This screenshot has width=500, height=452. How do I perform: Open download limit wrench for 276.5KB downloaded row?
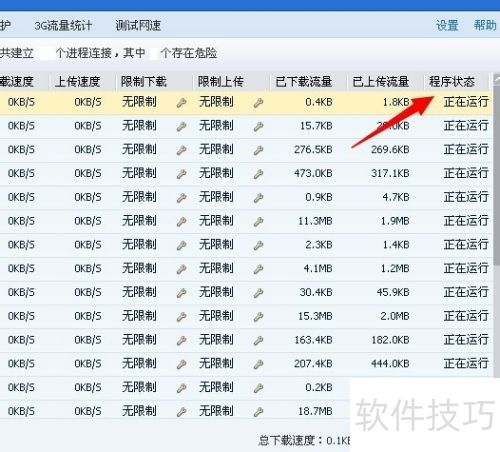point(181,150)
